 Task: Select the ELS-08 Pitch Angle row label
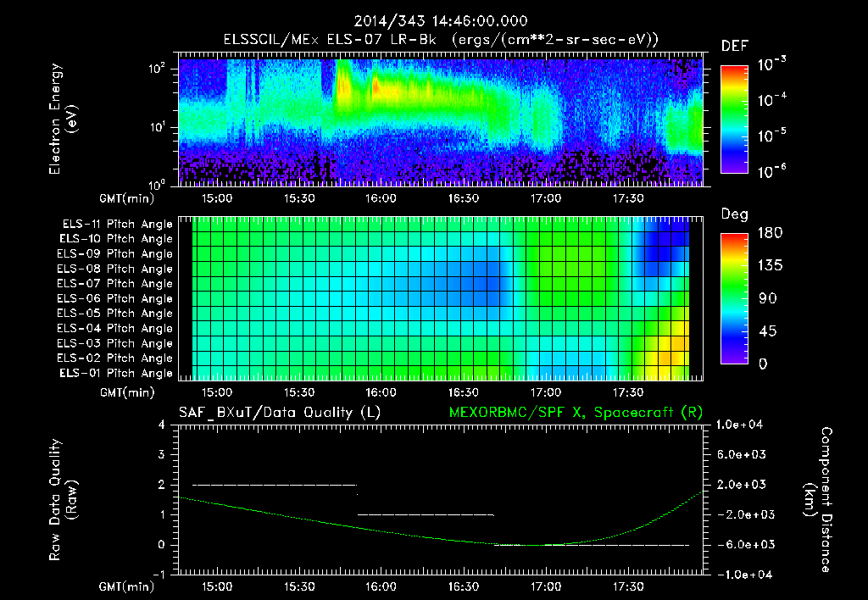point(115,269)
